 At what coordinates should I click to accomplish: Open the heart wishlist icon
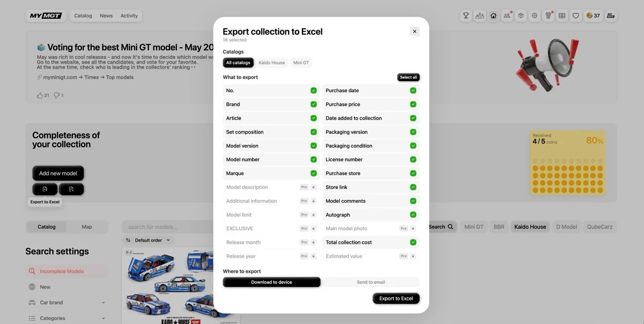point(576,16)
